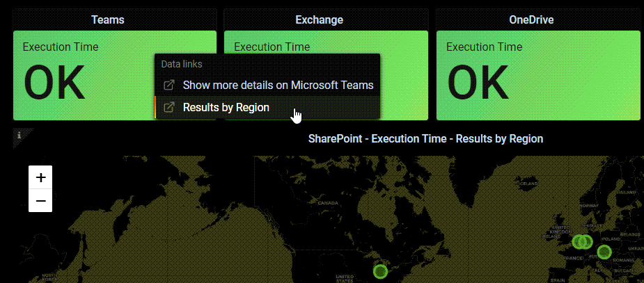Zoom out of the map with minus
The width and height of the screenshot is (644, 283).
tap(40, 200)
